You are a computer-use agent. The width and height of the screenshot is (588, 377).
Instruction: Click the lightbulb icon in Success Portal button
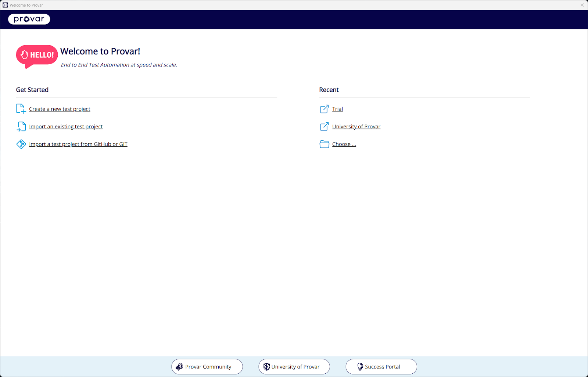(x=360, y=367)
